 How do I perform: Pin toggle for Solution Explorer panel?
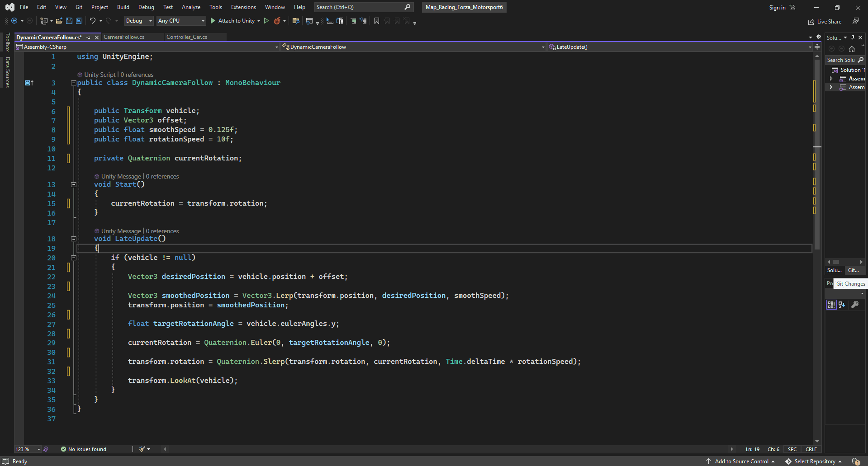point(853,38)
